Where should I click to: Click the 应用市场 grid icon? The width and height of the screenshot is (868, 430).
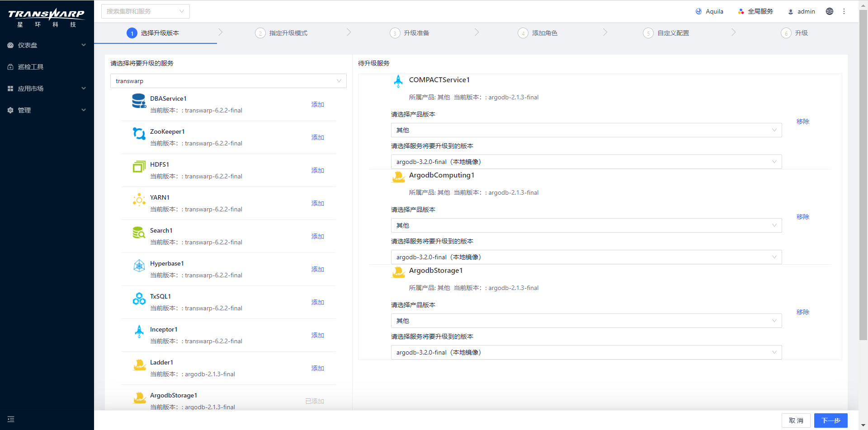(x=10, y=89)
